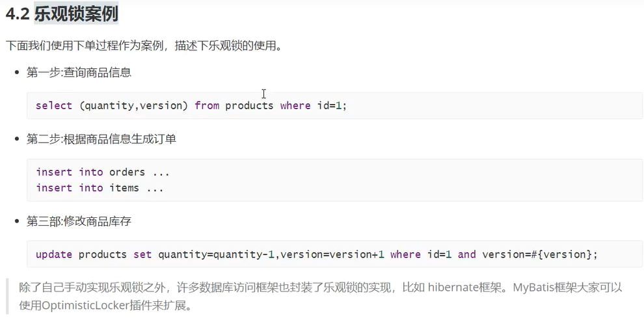Click the 'update' keyword in last code block
The width and height of the screenshot is (644, 322).
(54, 254)
